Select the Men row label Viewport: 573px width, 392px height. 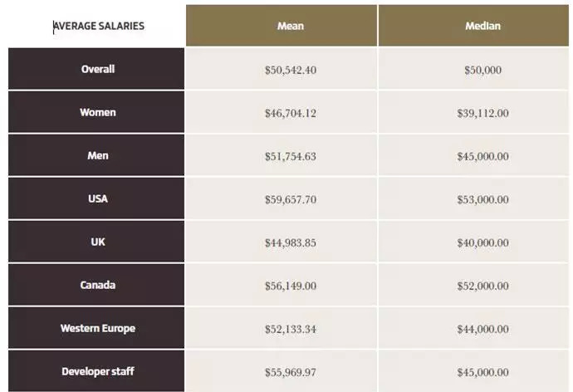tap(98, 155)
